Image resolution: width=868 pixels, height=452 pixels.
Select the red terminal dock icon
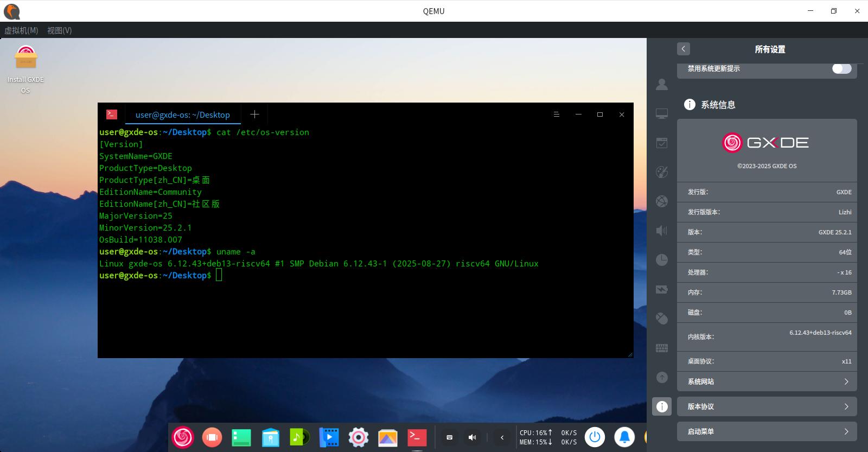417,437
